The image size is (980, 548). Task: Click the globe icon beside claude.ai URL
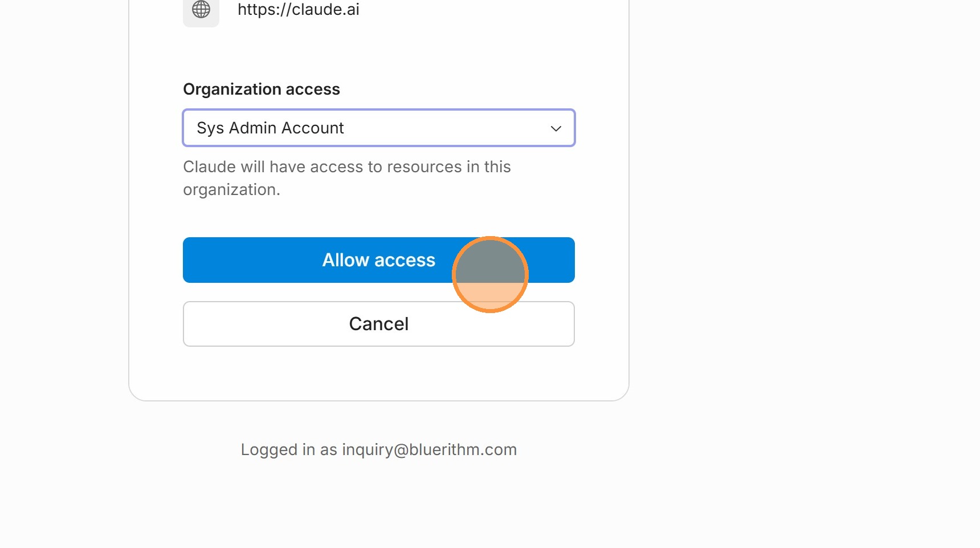pyautogui.click(x=201, y=9)
